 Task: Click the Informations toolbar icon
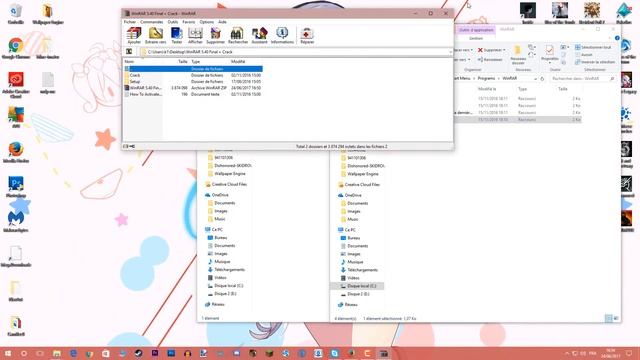click(x=282, y=36)
